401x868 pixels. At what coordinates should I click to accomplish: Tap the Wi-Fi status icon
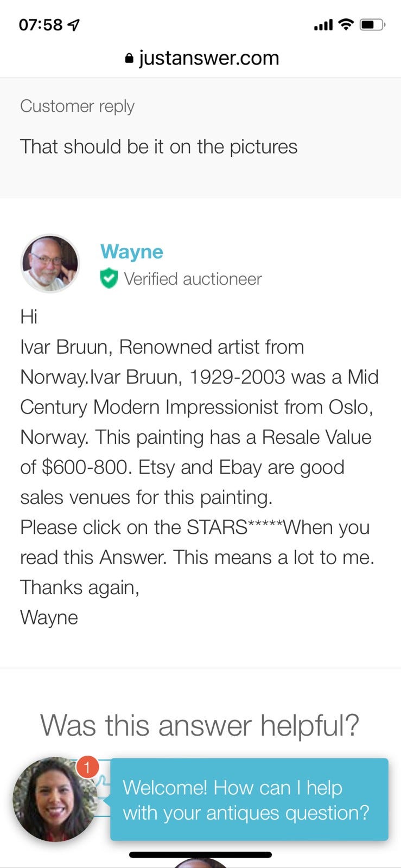345,24
